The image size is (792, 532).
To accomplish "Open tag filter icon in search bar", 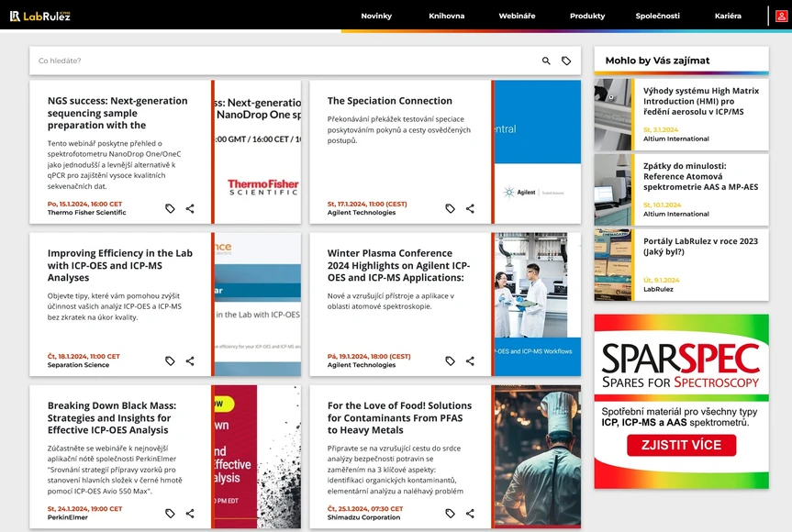I will tap(566, 61).
